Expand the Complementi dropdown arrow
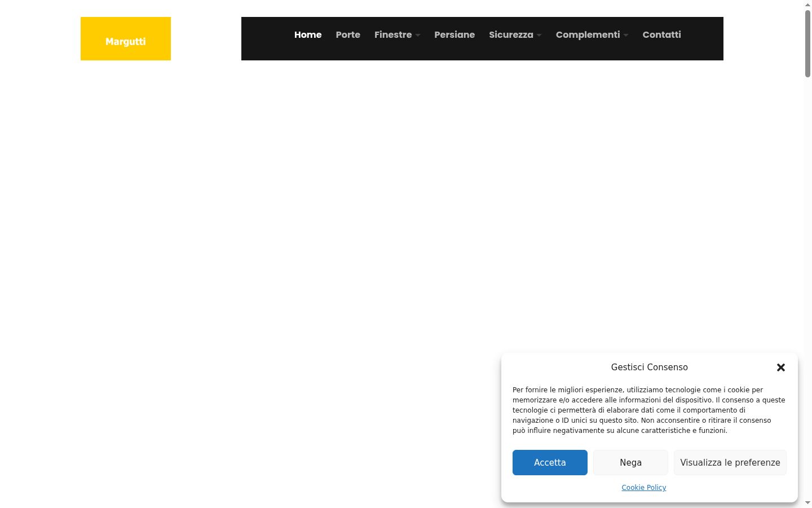Image resolution: width=812 pixels, height=508 pixels. coord(626,35)
